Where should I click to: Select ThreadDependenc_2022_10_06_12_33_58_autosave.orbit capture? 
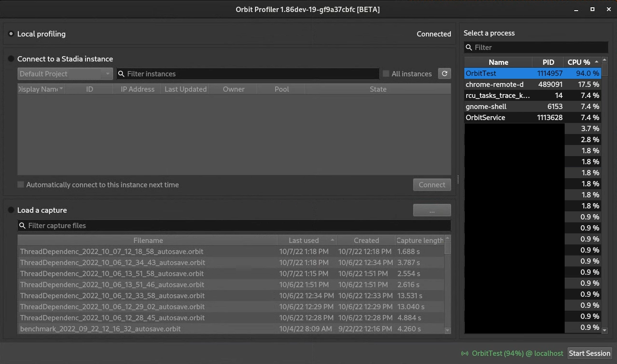(231, 296)
